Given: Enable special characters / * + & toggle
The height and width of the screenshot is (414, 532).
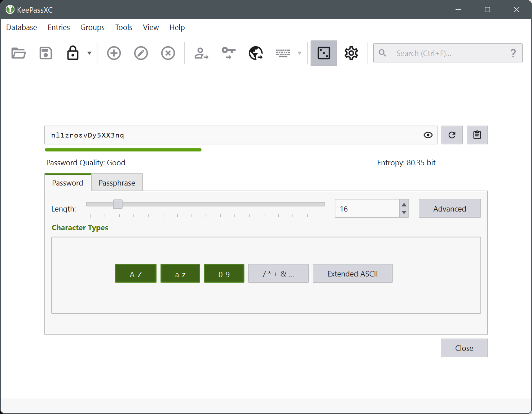Looking at the screenshot, I should (x=278, y=274).
